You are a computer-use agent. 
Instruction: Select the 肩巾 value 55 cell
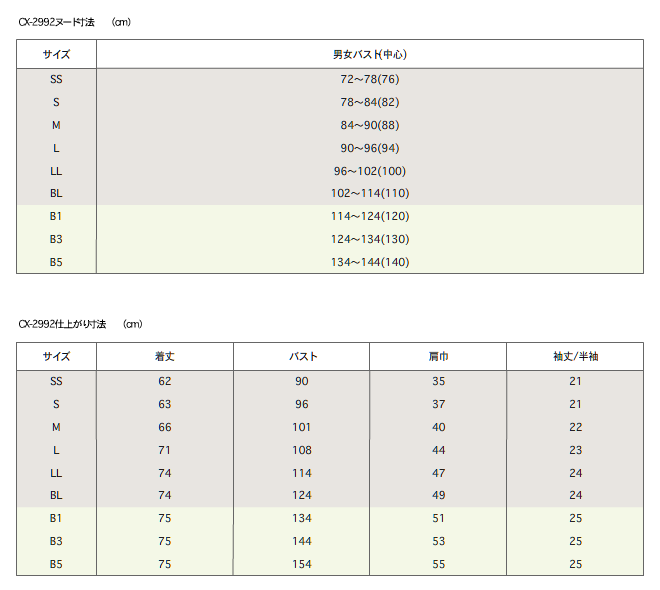(x=438, y=564)
